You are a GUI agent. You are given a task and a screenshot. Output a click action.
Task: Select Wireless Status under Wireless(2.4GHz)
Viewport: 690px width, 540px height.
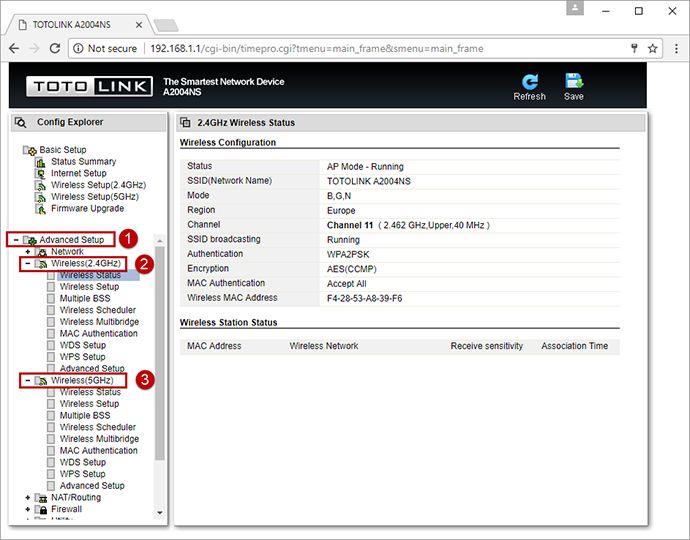pyautogui.click(x=90, y=275)
